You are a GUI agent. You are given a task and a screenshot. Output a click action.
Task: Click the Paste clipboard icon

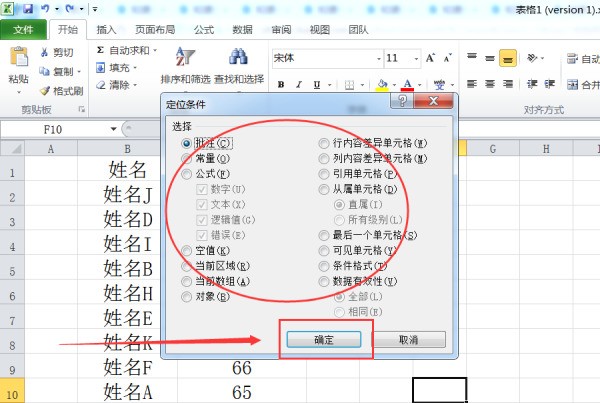tap(19, 57)
